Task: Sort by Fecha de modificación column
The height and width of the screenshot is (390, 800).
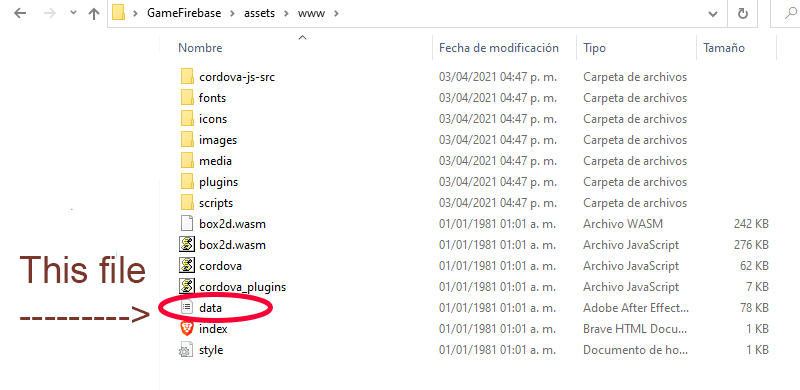Action: pyautogui.click(x=499, y=48)
